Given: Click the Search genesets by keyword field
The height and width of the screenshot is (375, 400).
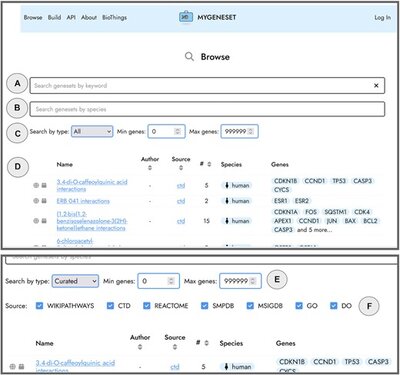Looking at the screenshot, I should [207, 86].
